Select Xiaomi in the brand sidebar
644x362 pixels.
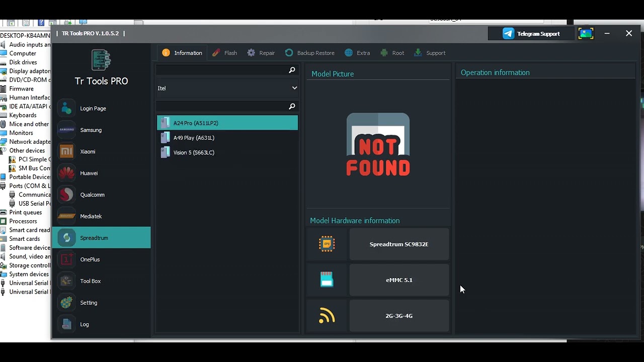point(101,151)
